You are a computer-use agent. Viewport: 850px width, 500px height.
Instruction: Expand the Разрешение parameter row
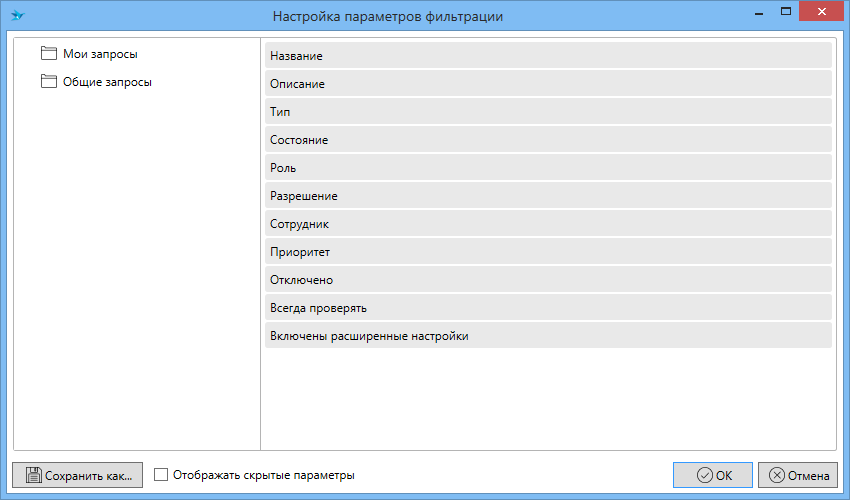click(548, 196)
